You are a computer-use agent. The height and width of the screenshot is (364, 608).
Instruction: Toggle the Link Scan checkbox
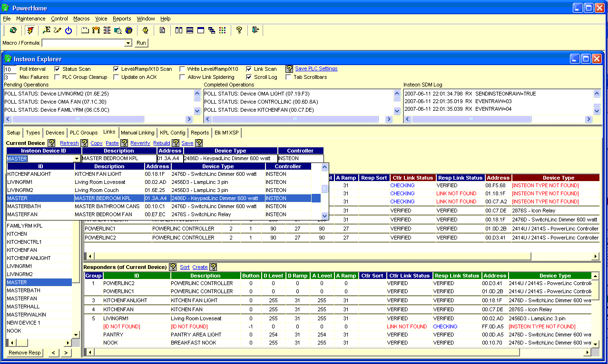tap(249, 69)
